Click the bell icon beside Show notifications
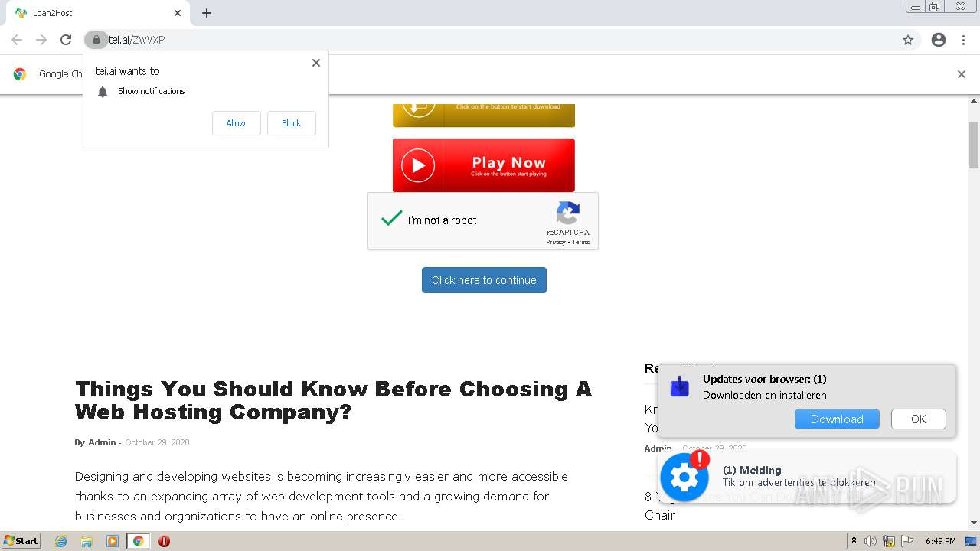The height and width of the screenshot is (551, 980). (x=103, y=92)
